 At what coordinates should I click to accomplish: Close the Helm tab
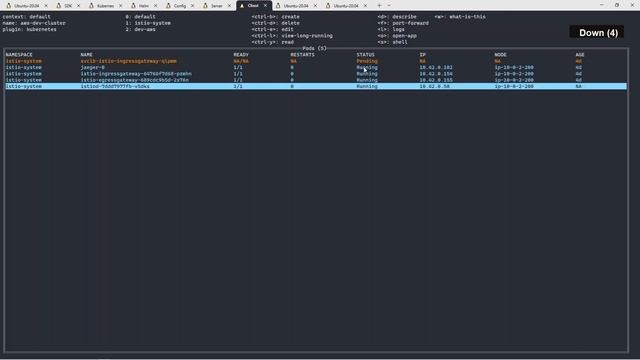156,6
